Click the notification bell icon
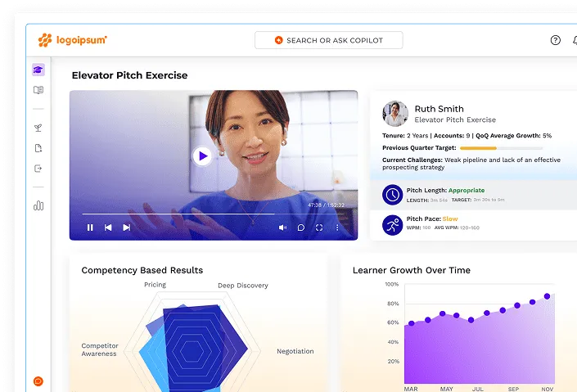 pos(574,40)
